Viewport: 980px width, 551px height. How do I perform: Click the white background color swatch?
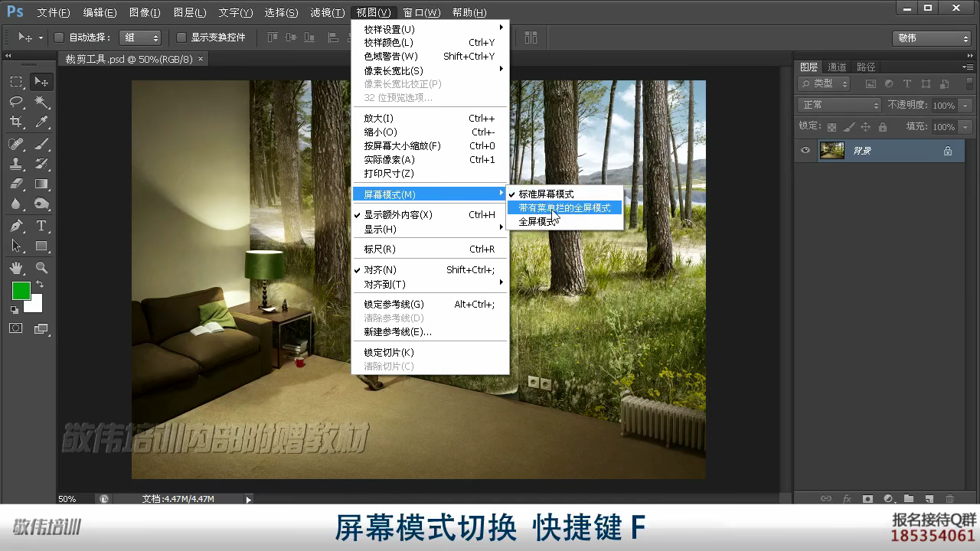(x=36, y=306)
